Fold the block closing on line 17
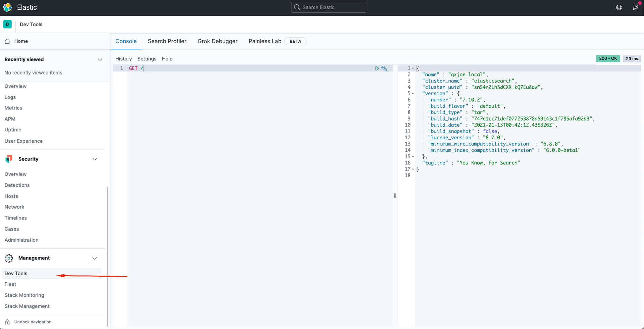Viewport: 644px width, 329px height. tap(413, 169)
